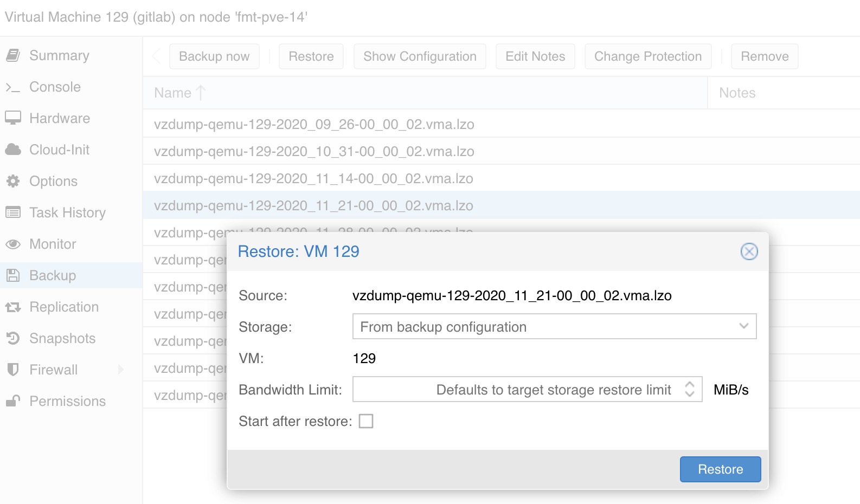Click the Snapshots history icon
860x504 pixels.
pos(13,338)
